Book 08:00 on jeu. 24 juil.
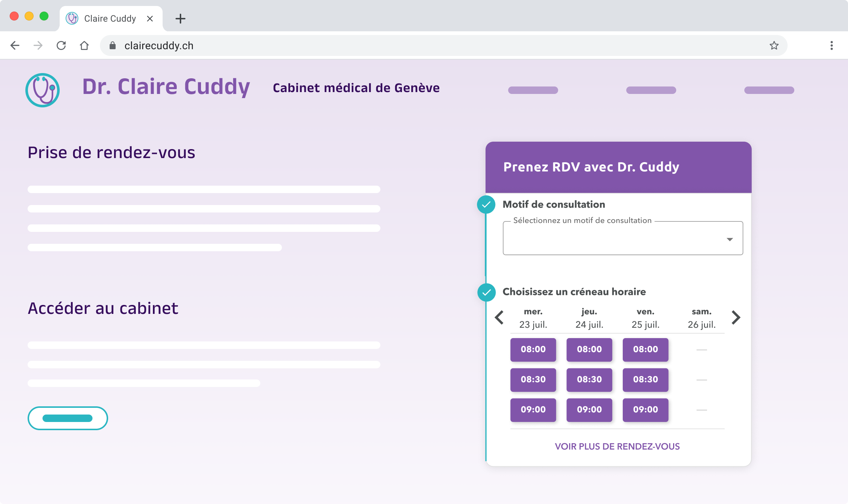Viewport: 848px width, 504px height. click(590, 349)
